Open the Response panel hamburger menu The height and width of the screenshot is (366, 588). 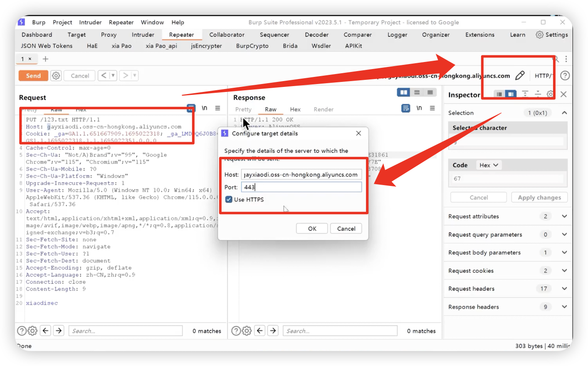click(x=432, y=108)
